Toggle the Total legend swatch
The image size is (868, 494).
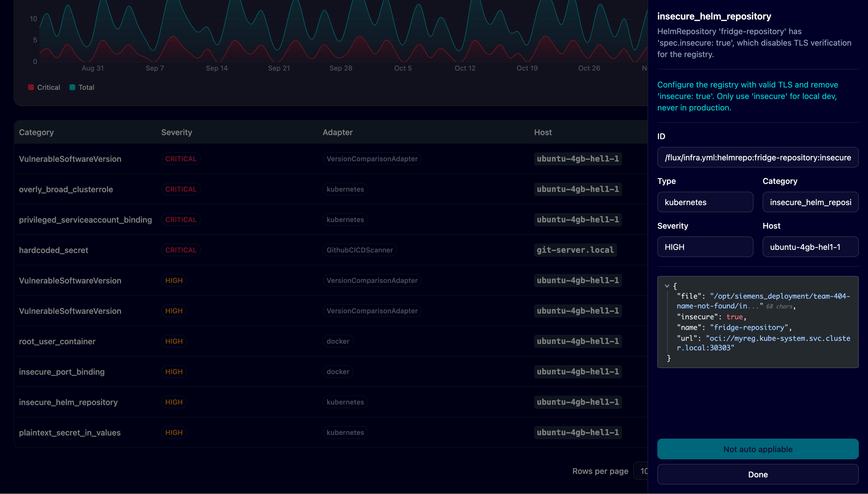click(x=72, y=87)
